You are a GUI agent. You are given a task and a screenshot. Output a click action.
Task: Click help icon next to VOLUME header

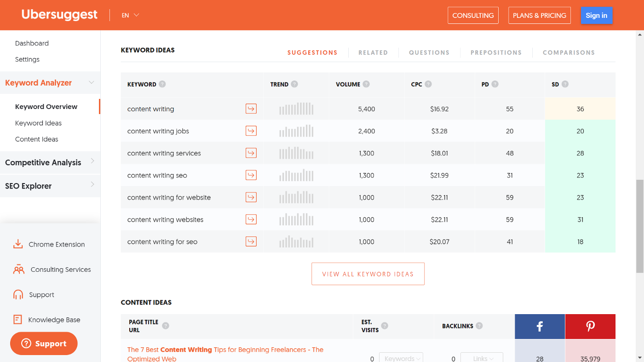coord(366,84)
